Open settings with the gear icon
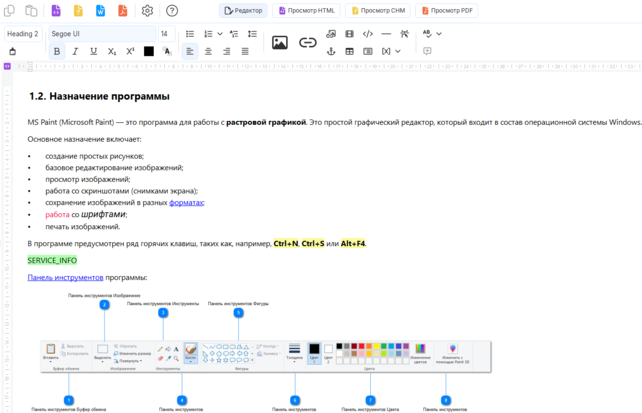Image resolution: width=642 pixels, height=413 pixels. (147, 11)
